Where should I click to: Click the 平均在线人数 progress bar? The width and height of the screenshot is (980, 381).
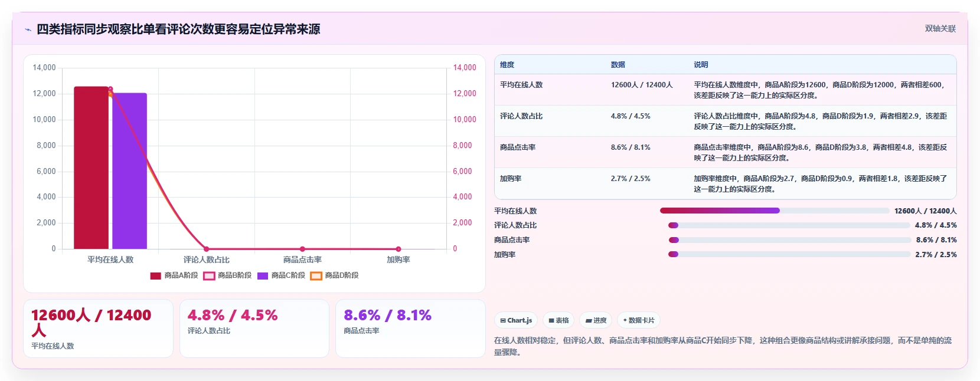[x=775, y=211]
